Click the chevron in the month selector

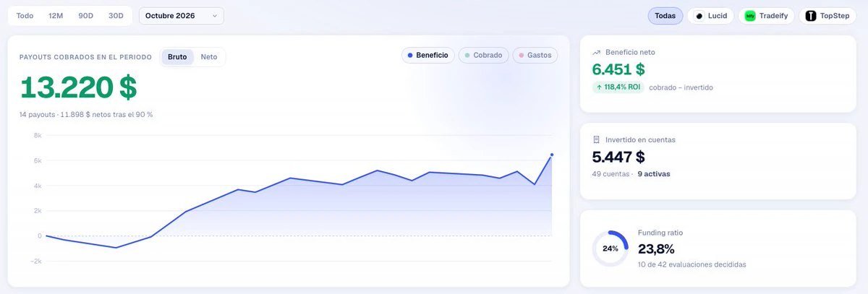(x=214, y=16)
